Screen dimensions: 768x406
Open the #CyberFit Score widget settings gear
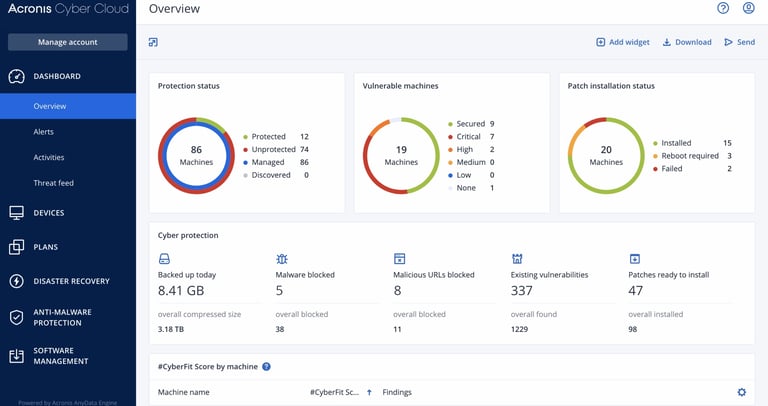(x=741, y=392)
